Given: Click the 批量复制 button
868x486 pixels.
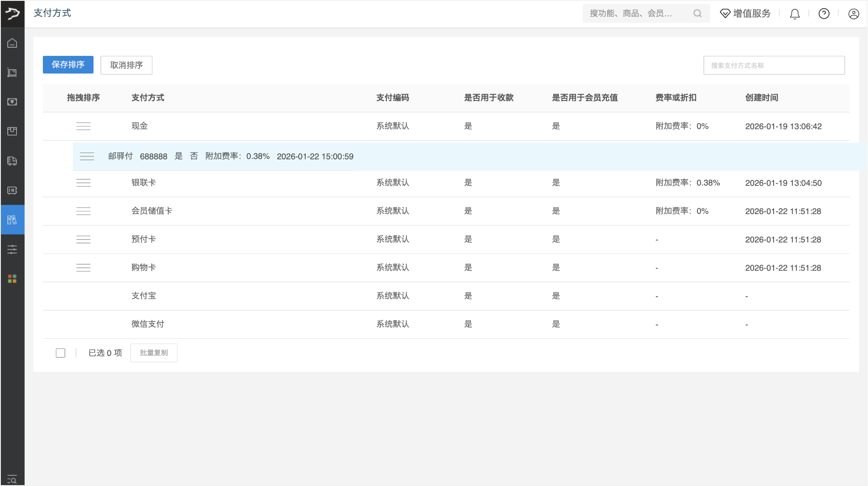Looking at the screenshot, I should [154, 353].
